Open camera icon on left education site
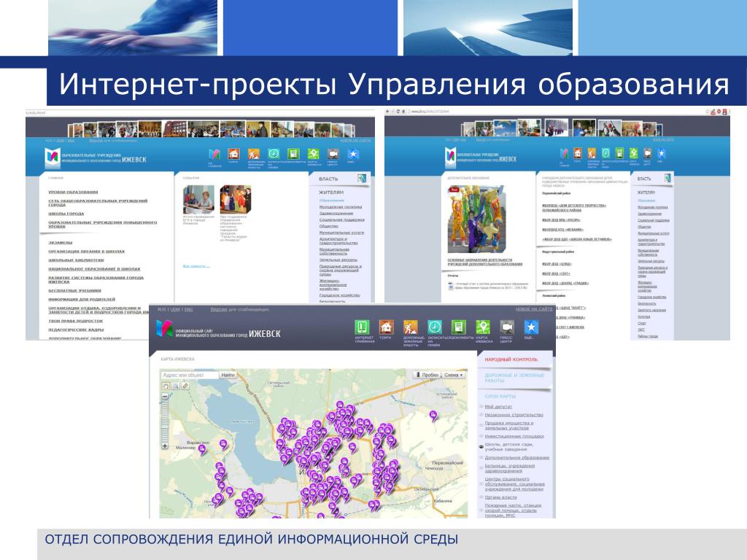Image resolution: width=747 pixels, height=560 pixels. (333, 154)
